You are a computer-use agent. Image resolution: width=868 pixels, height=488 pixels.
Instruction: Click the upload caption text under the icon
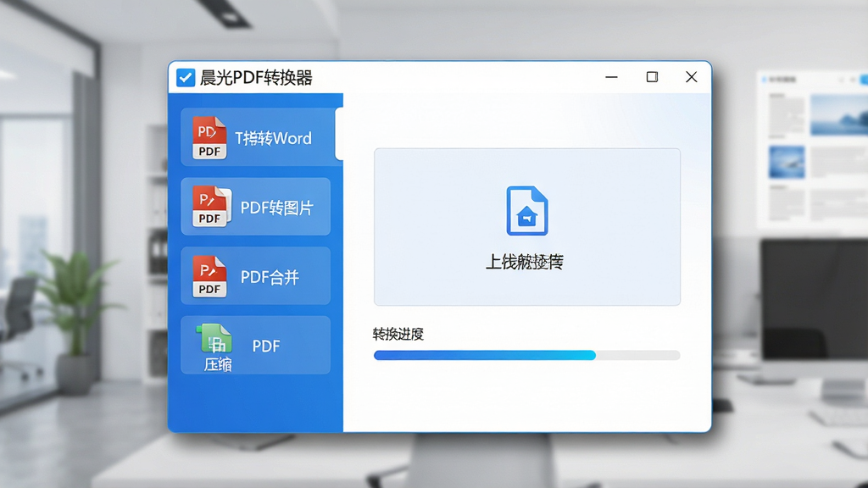[524, 262]
